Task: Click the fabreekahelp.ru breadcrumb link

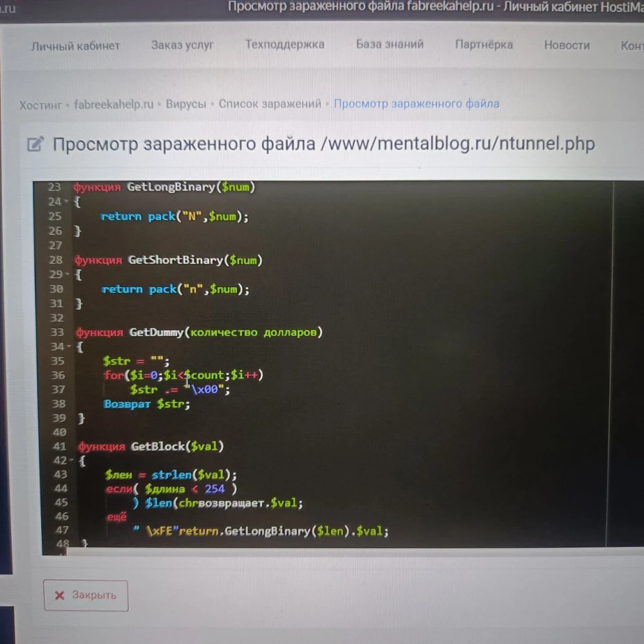Action: coord(114,104)
